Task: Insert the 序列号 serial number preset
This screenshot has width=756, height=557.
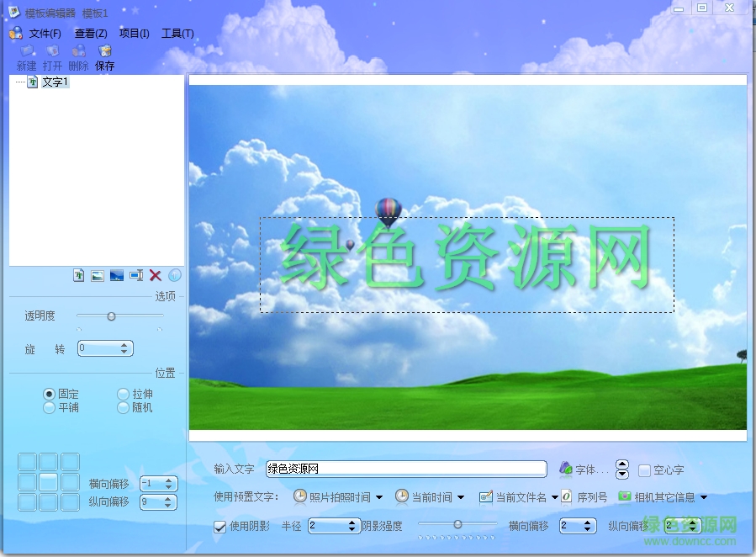Action: 584,497
